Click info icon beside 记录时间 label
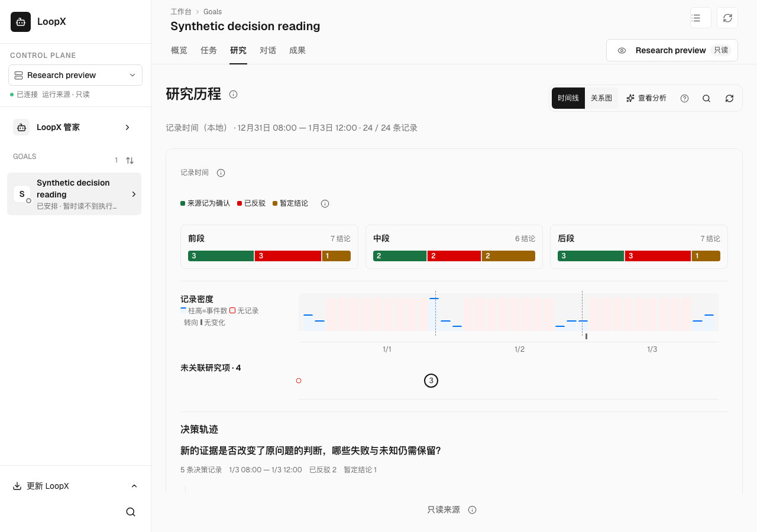 click(221, 173)
